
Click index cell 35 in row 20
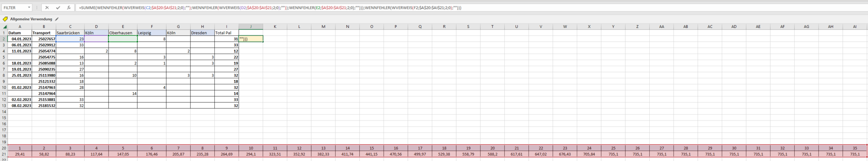[x=855, y=148]
